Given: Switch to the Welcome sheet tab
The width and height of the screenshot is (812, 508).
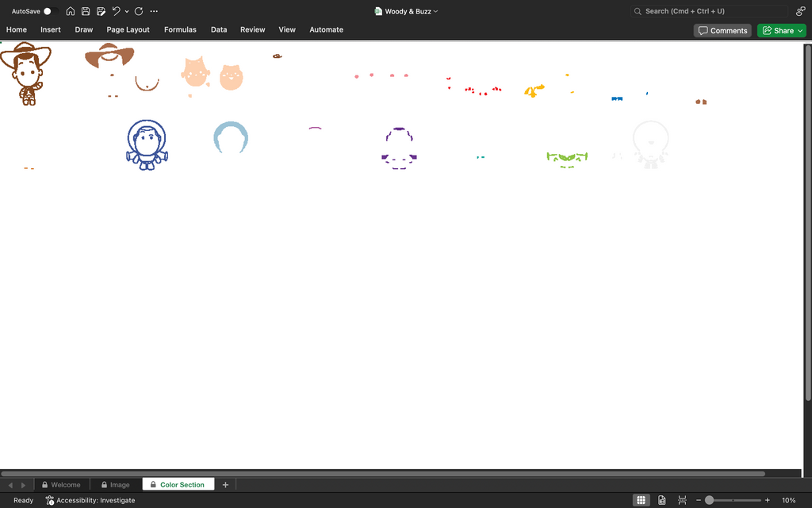Looking at the screenshot, I should coord(62,485).
